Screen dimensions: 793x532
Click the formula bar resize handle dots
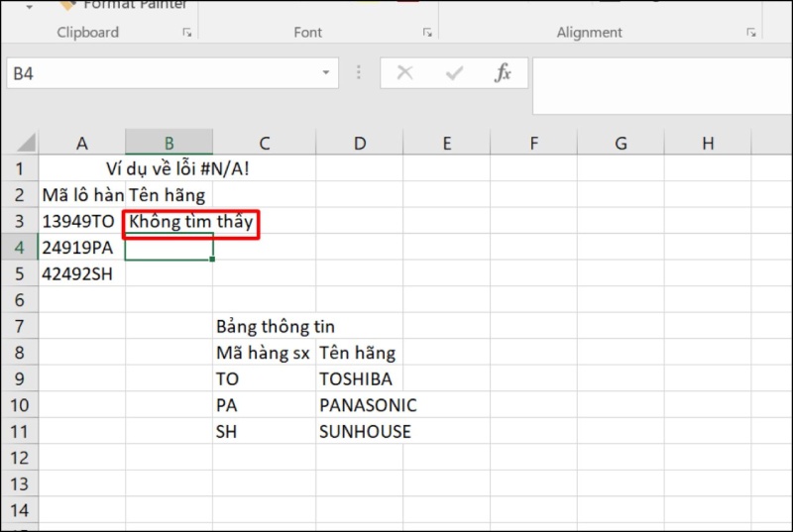tap(358, 73)
